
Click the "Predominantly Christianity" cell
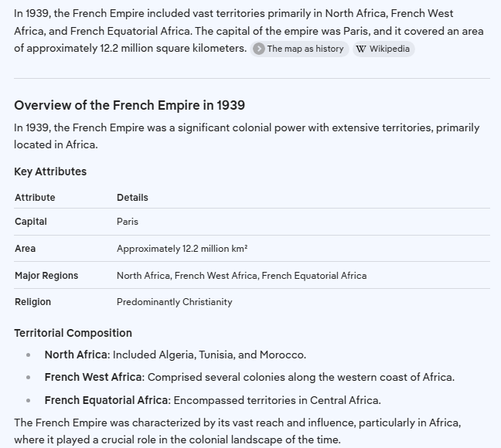pyautogui.click(x=175, y=302)
